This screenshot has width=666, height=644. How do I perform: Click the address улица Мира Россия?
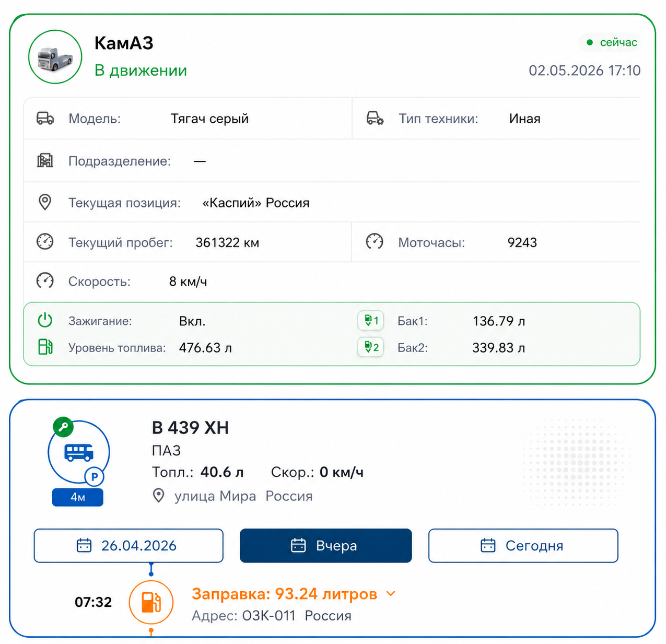coord(243,496)
